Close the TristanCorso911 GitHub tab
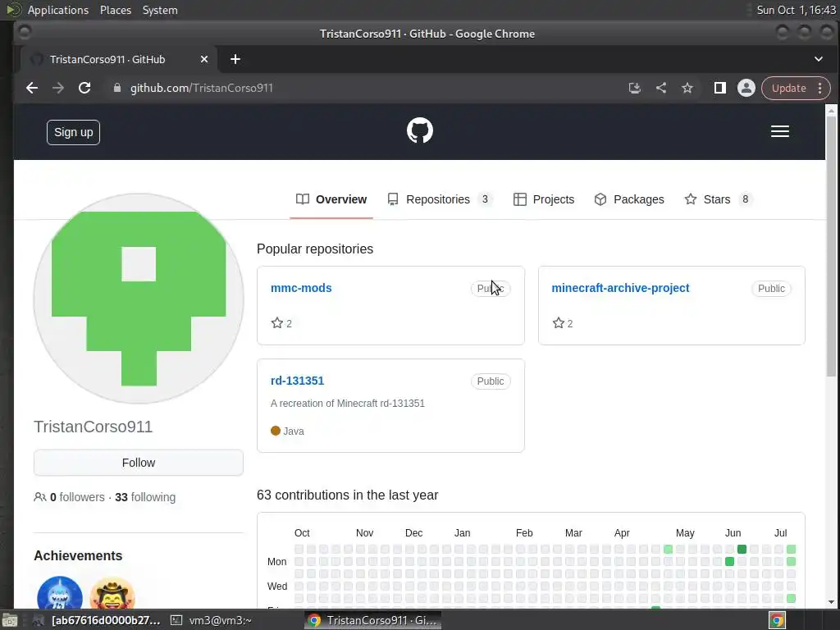 (x=204, y=59)
